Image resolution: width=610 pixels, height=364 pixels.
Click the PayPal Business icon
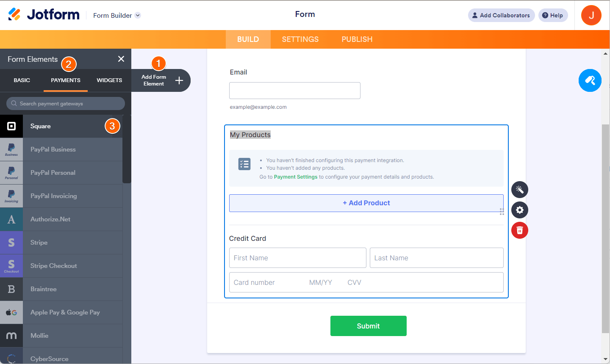11,149
